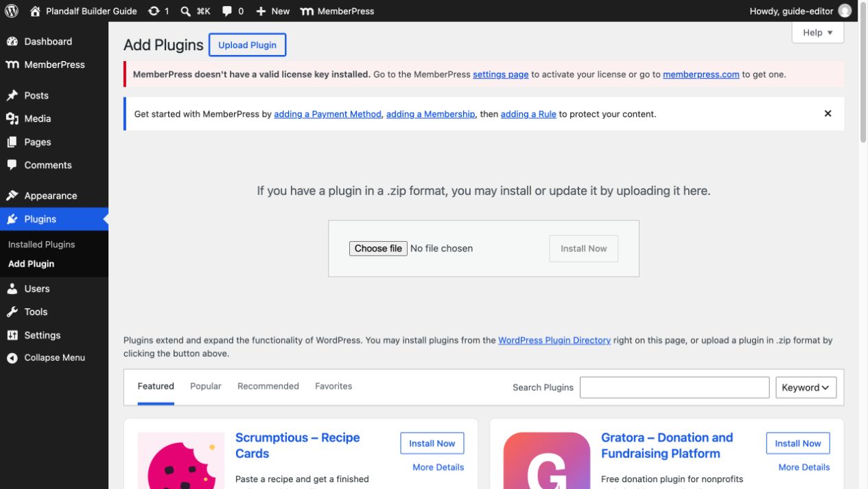Select the Add Plugin submenu item

(32, 264)
